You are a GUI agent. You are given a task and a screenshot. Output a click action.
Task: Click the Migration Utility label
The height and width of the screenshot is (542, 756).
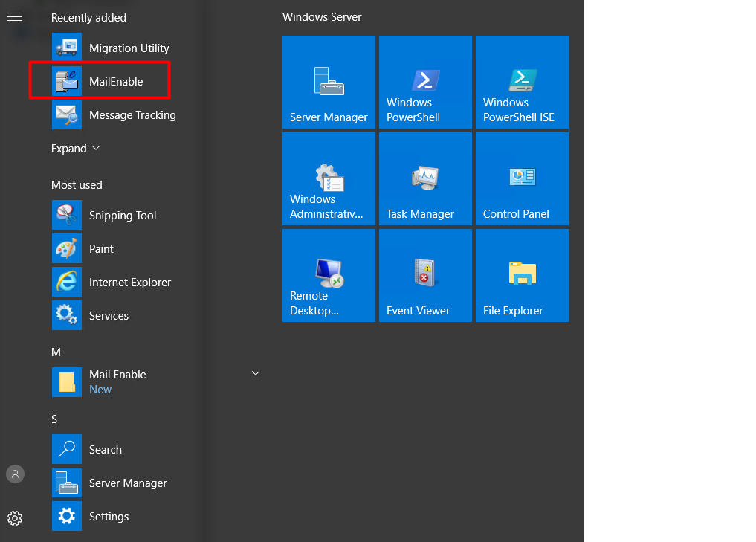point(129,48)
